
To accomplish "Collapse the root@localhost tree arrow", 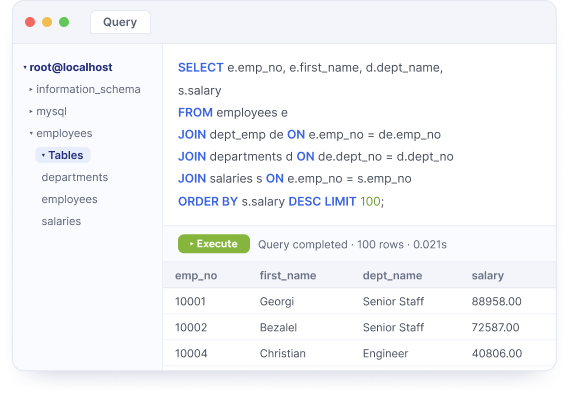I will pyautogui.click(x=25, y=67).
